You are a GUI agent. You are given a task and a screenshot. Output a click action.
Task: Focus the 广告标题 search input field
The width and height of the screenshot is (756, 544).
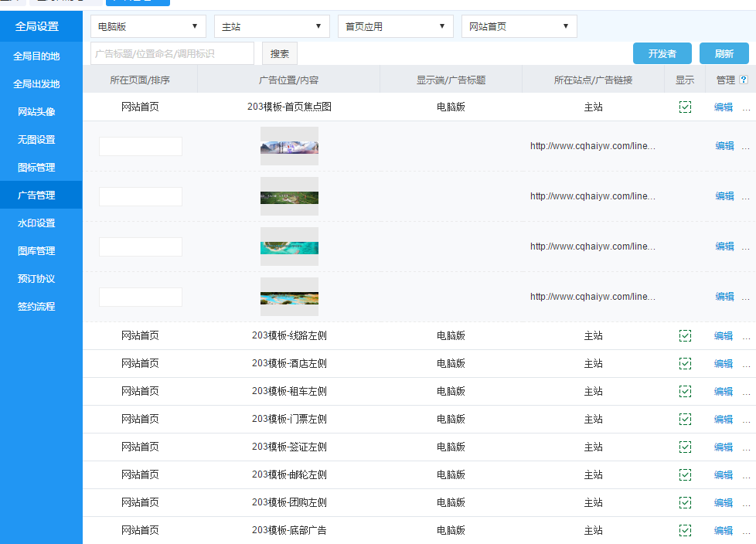click(172, 53)
